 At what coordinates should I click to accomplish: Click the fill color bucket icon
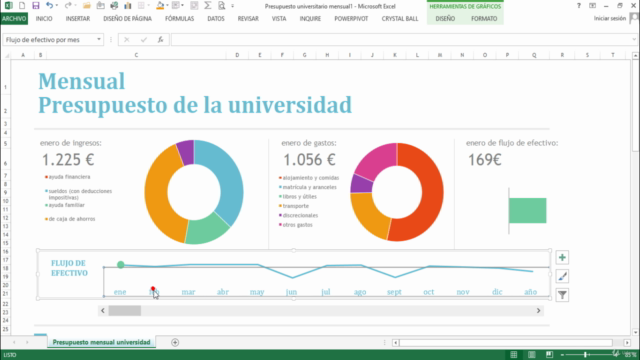(160, 6)
